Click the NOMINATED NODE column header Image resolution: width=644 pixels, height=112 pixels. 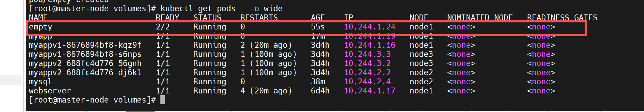click(x=480, y=17)
